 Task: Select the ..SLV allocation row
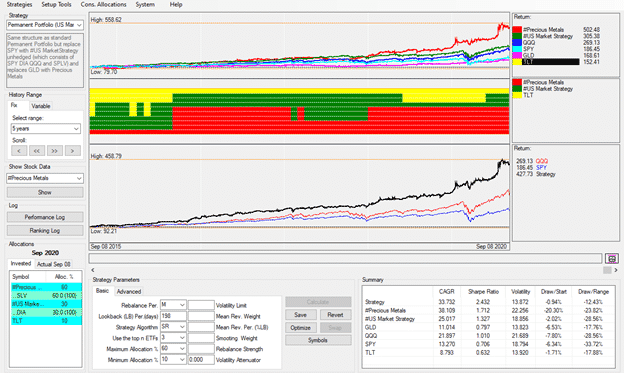point(47,295)
